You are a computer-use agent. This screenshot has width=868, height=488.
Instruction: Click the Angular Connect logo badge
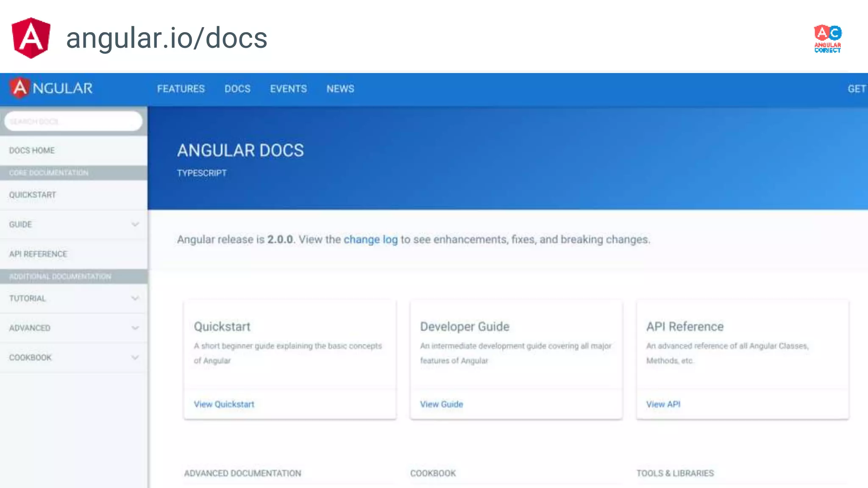pos(827,39)
